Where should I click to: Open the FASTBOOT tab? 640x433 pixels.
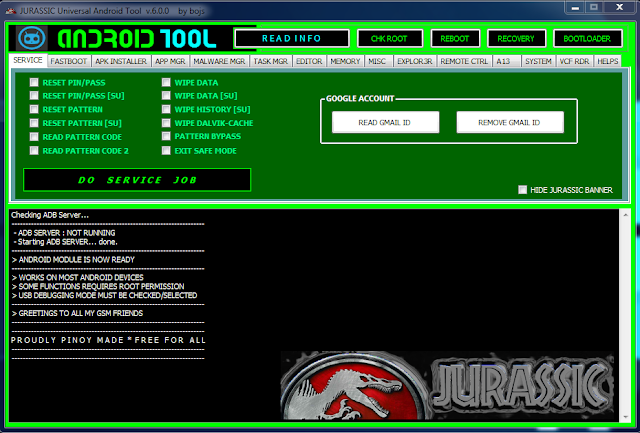click(x=69, y=61)
